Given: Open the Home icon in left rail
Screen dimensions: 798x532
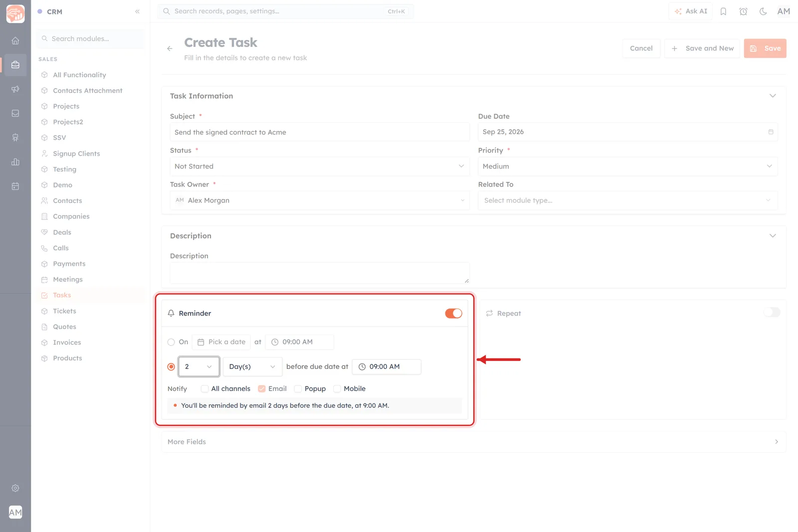Looking at the screenshot, I should pyautogui.click(x=15, y=40).
